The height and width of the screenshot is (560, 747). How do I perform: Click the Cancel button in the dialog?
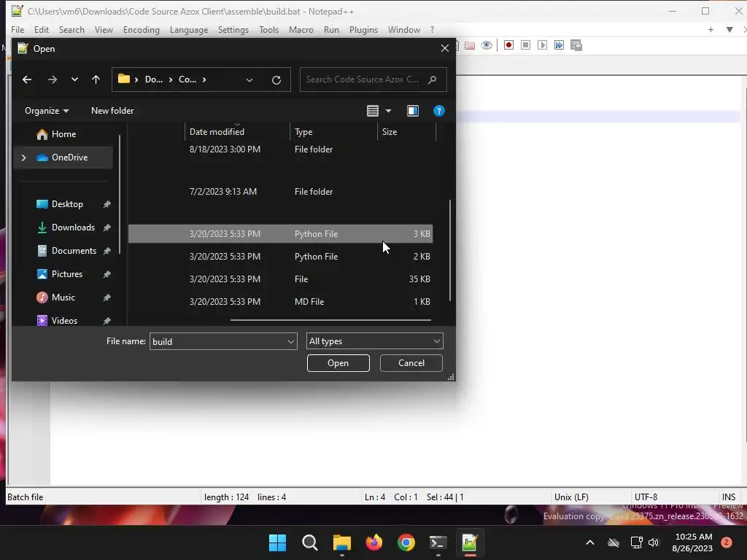click(411, 363)
